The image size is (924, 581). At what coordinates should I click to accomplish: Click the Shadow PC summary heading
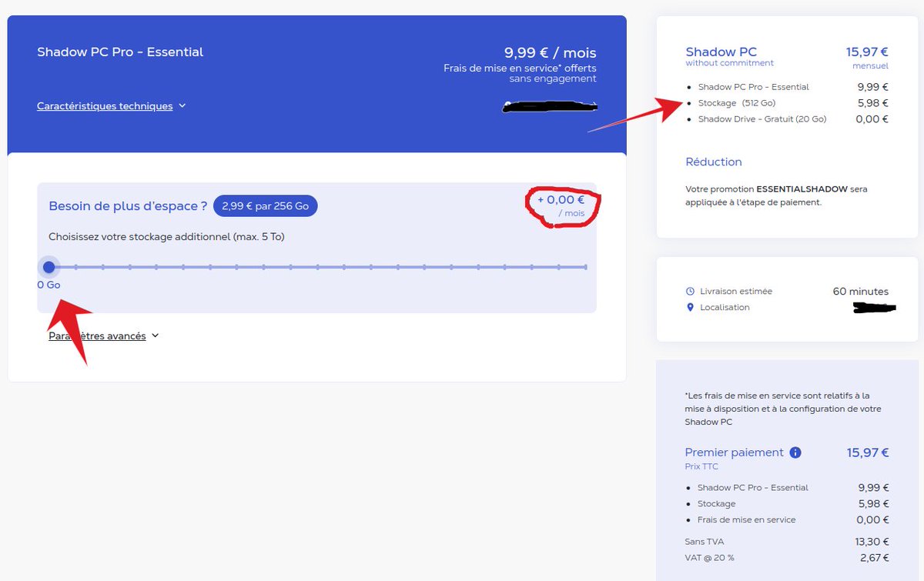click(x=721, y=52)
